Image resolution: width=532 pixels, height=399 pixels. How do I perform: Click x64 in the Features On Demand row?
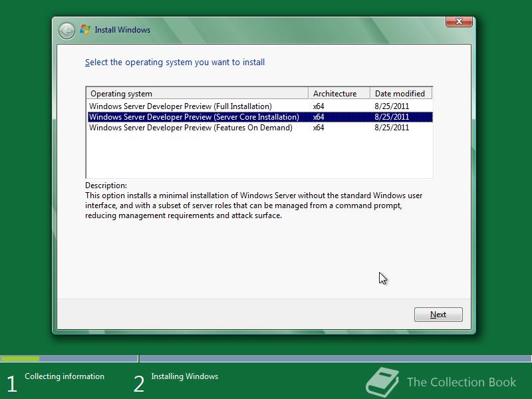tap(319, 128)
